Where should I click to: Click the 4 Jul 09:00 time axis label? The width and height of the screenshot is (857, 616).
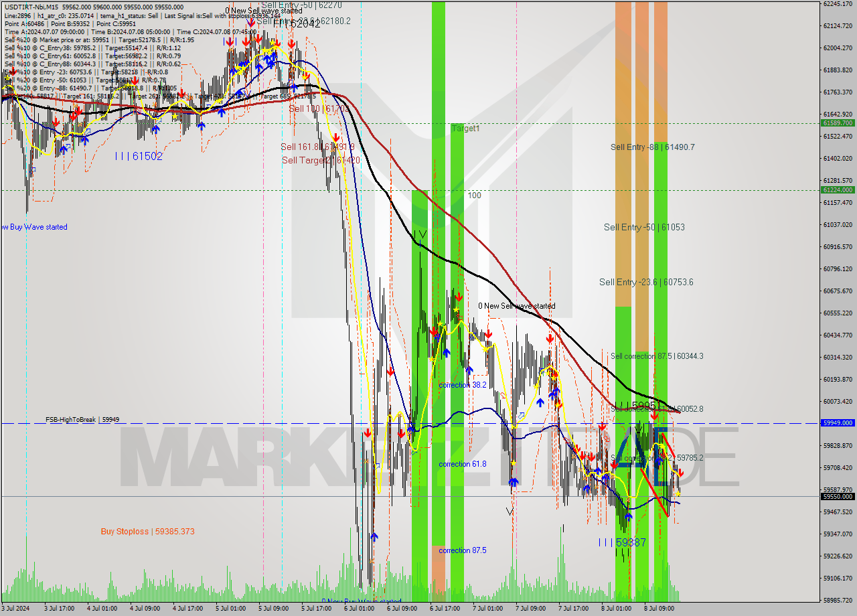pyautogui.click(x=145, y=609)
